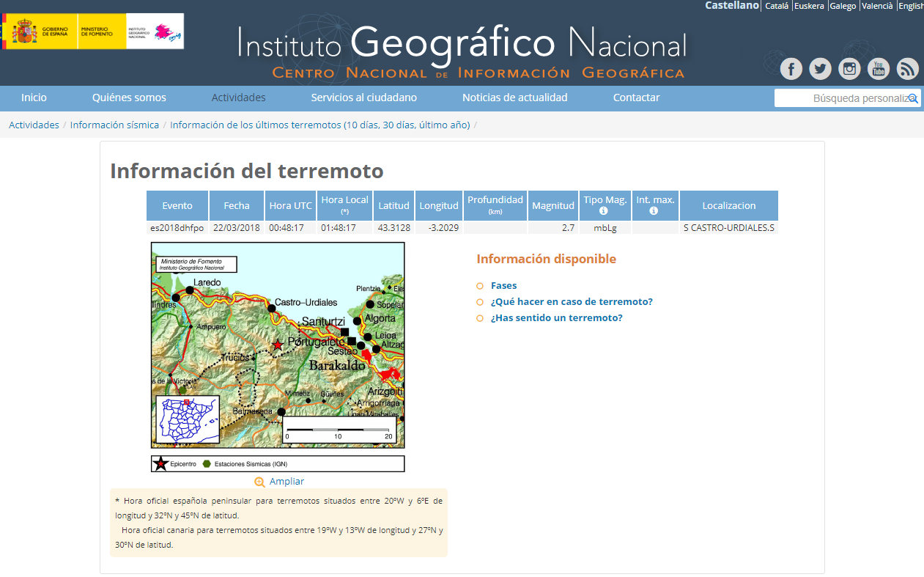
Task: Select the date cell 22/03/2018
Action: (237, 228)
